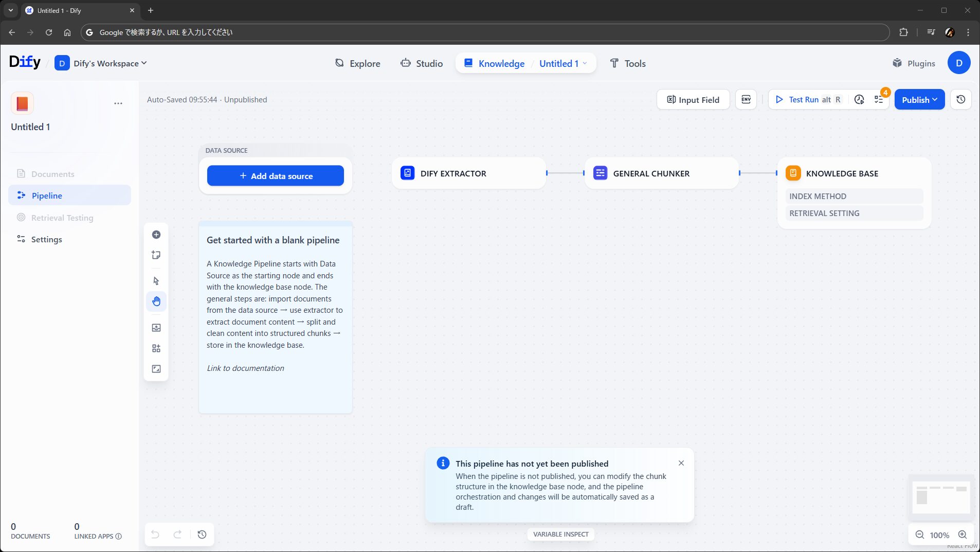Click the zoom in magnifier icon
Viewport: 980px width, 552px height.
pyautogui.click(x=963, y=535)
